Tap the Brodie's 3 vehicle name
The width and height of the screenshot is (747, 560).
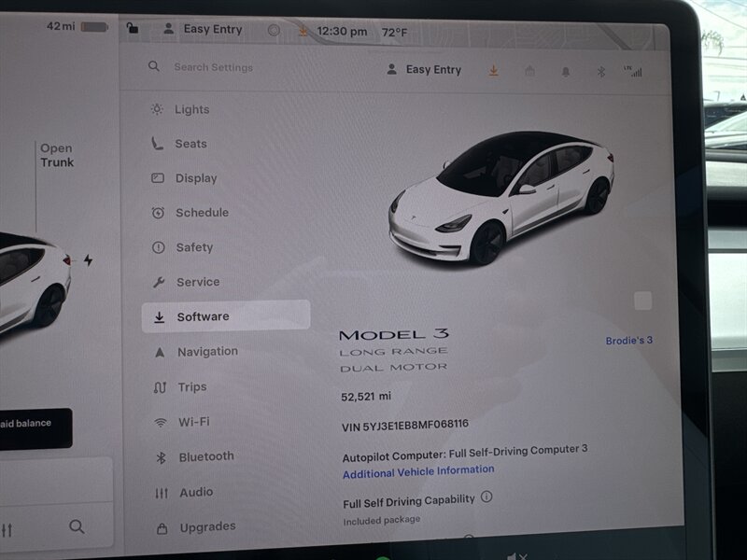click(x=628, y=341)
